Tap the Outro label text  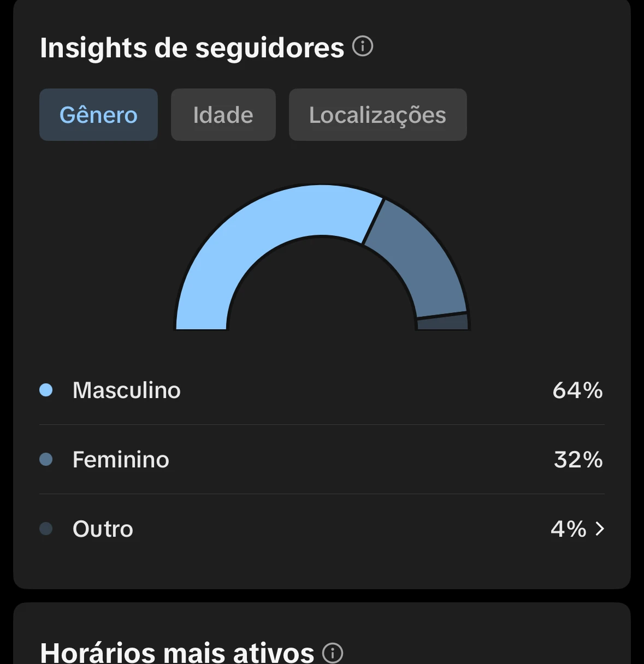tap(103, 529)
